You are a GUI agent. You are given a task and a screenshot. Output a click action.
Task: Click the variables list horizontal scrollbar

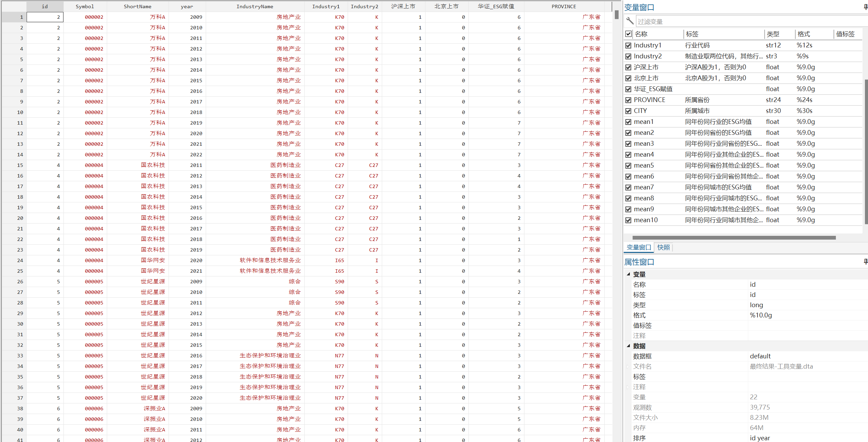(734, 238)
